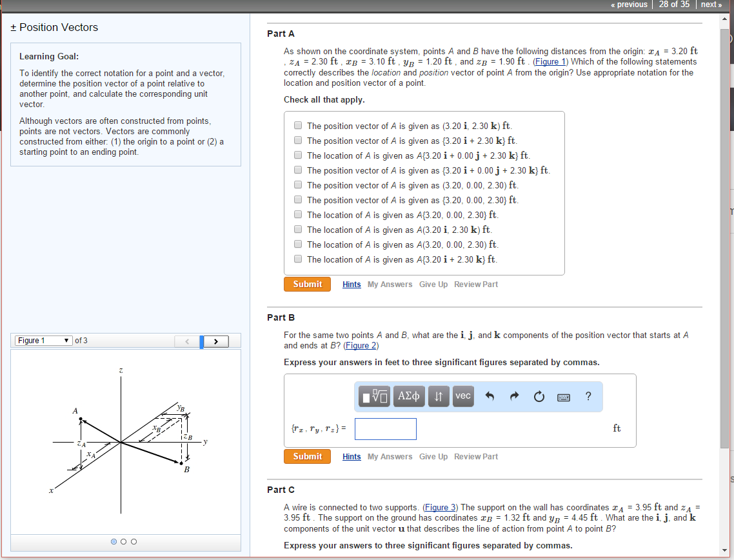Click the question mark help icon in the equation toolbar
The image size is (734, 560).
click(x=588, y=396)
